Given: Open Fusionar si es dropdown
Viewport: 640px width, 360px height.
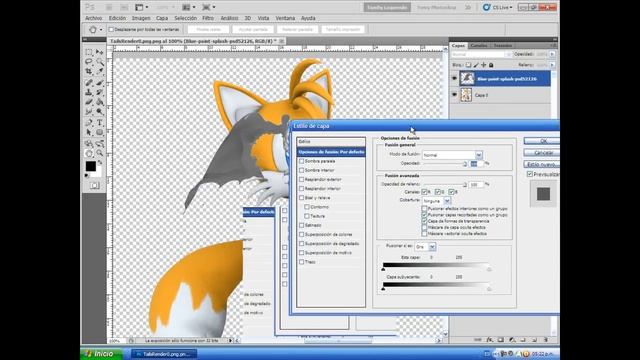Looking at the screenshot, I should [x=432, y=247].
